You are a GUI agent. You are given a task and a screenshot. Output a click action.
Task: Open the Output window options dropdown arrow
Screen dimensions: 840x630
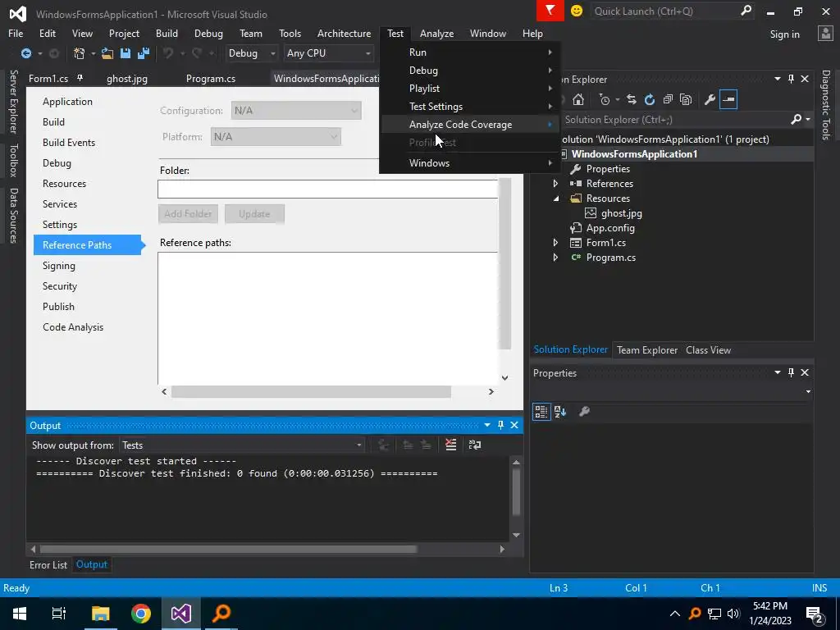(x=487, y=426)
